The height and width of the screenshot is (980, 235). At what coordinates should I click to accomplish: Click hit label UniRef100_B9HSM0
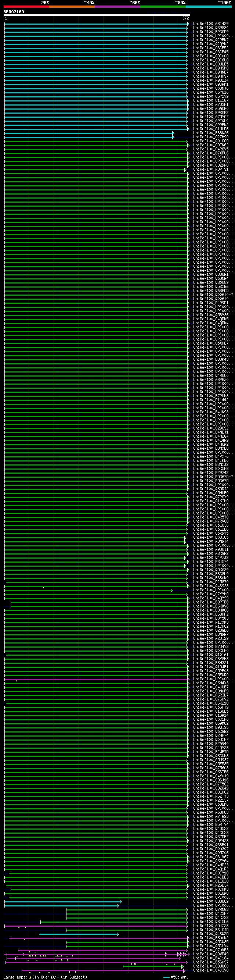211,68
